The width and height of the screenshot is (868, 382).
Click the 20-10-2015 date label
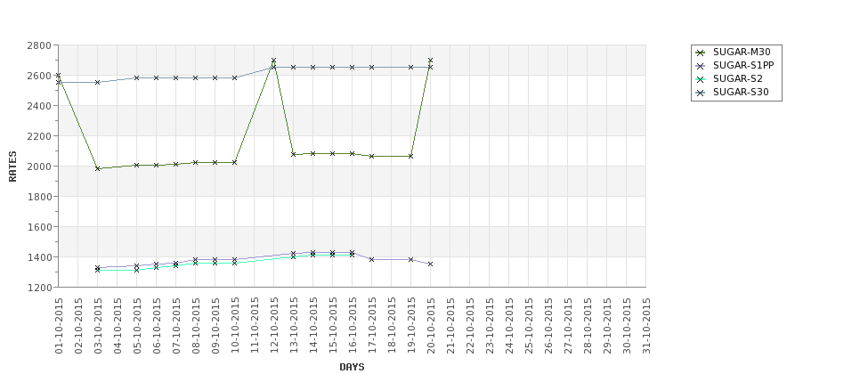point(431,326)
